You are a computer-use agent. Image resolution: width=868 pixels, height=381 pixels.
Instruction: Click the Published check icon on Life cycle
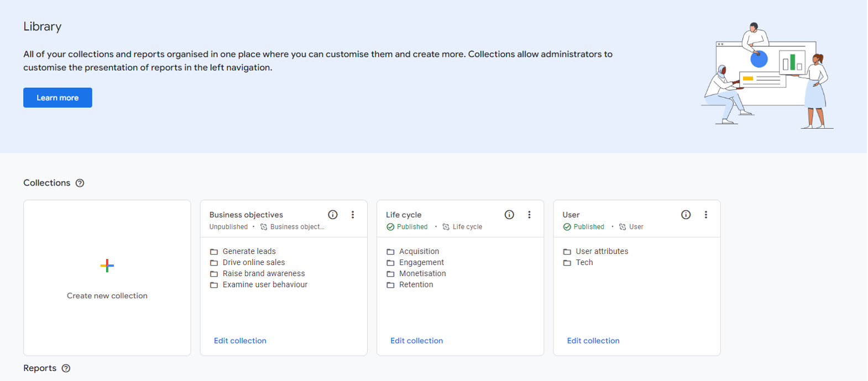(390, 227)
